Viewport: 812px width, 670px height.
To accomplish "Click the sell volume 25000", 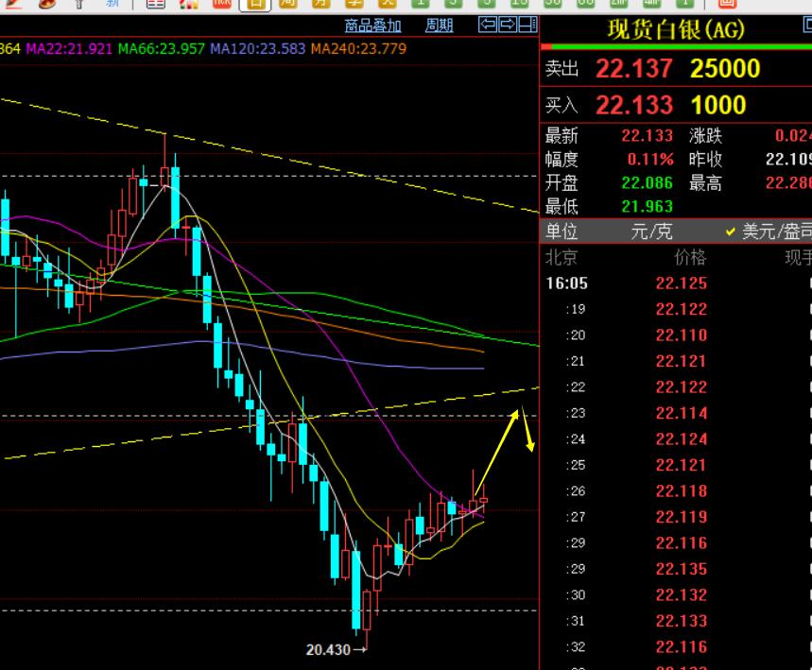I will click(x=725, y=68).
